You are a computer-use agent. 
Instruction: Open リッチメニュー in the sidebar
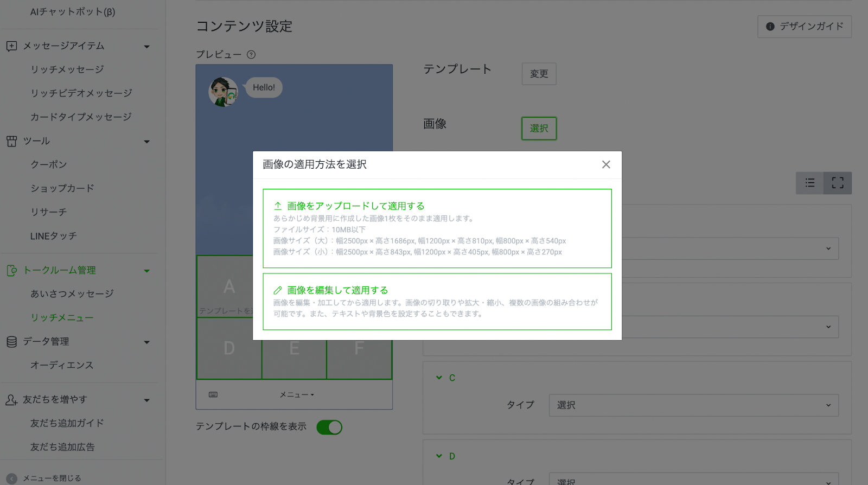[x=62, y=317]
